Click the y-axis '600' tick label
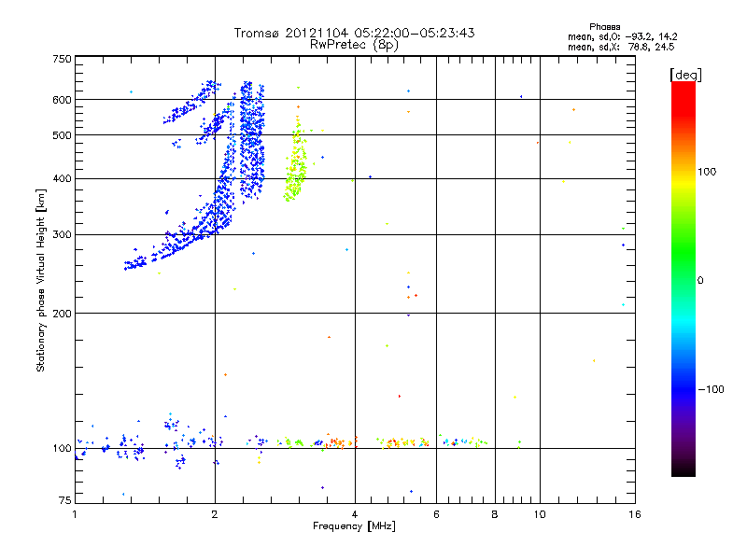 pyautogui.click(x=63, y=100)
